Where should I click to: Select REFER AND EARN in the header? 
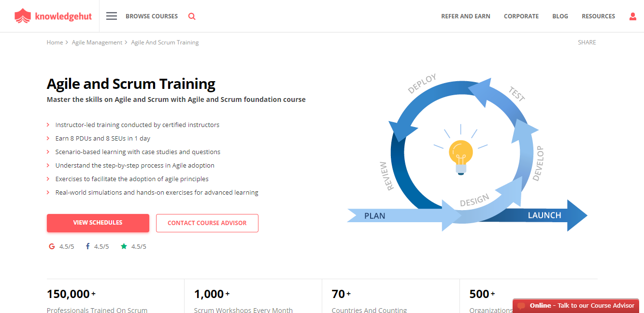coord(465,16)
